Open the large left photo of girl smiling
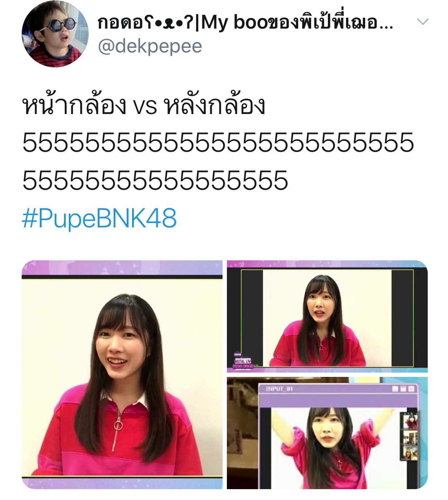The image size is (448, 500). (x=122, y=375)
